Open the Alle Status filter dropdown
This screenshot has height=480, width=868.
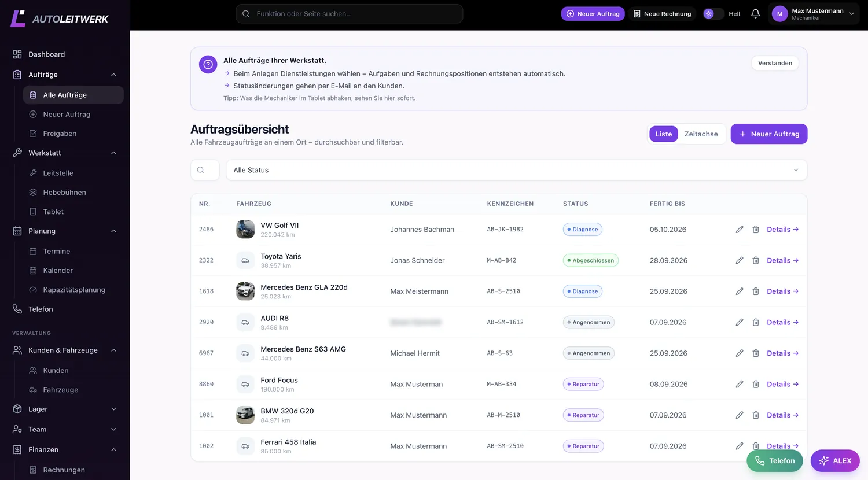pyautogui.click(x=516, y=170)
